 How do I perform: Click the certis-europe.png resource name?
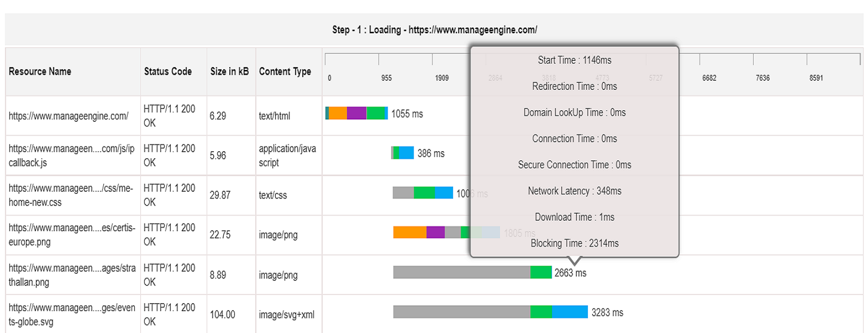[x=71, y=235]
